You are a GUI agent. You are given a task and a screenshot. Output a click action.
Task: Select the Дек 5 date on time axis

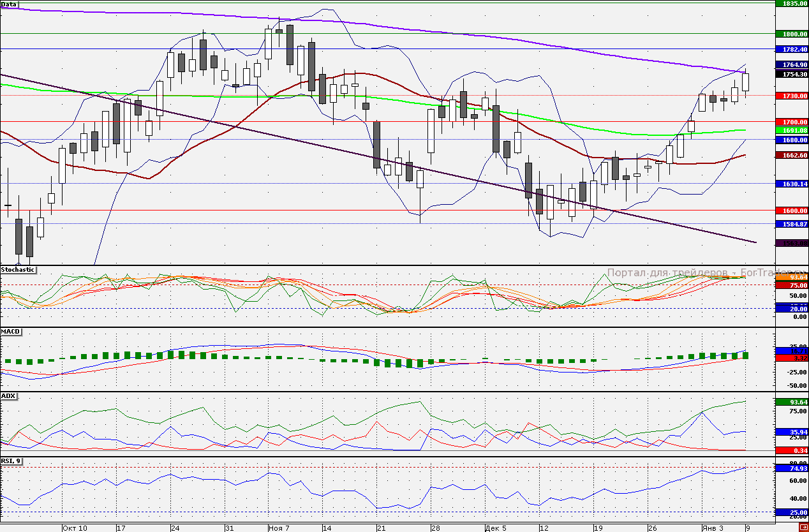click(496, 528)
